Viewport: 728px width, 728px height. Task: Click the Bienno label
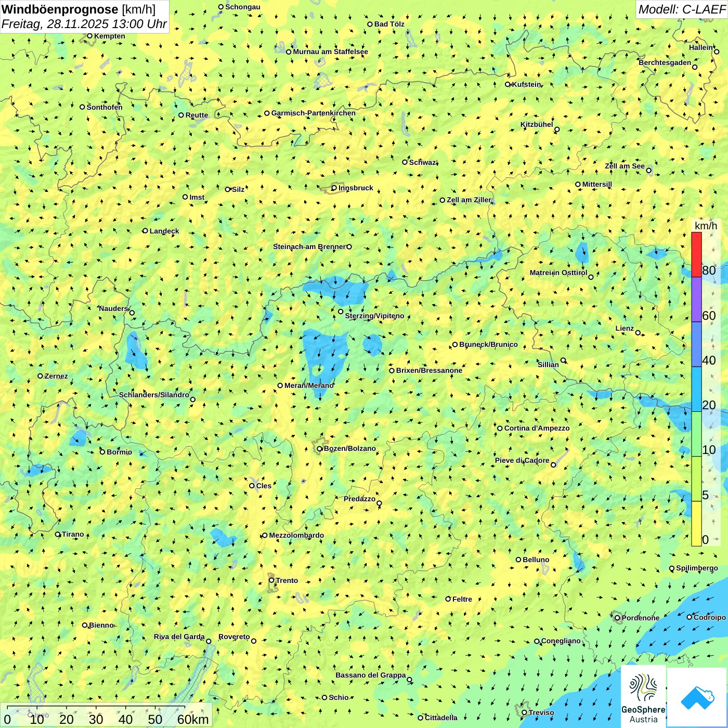(101, 625)
